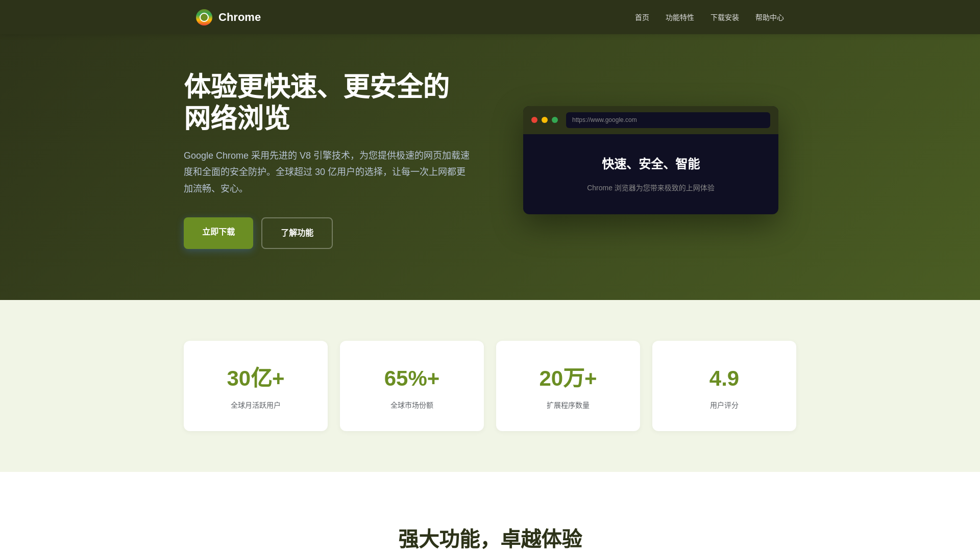Click the 用户评分 label

[x=724, y=405]
